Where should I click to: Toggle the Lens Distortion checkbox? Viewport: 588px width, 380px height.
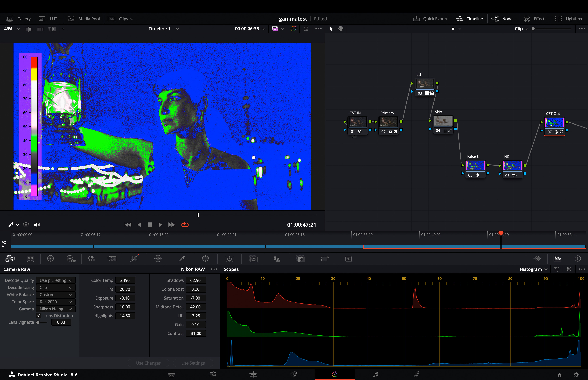pyautogui.click(x=39, y=315)
